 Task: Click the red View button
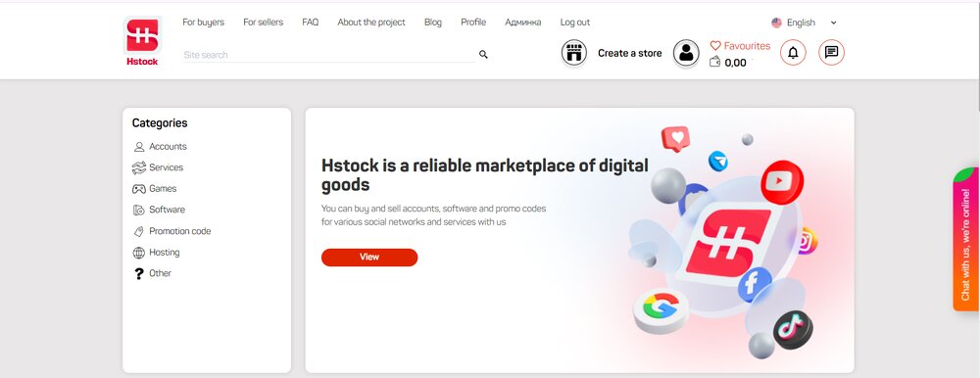(x=369, y=258)
